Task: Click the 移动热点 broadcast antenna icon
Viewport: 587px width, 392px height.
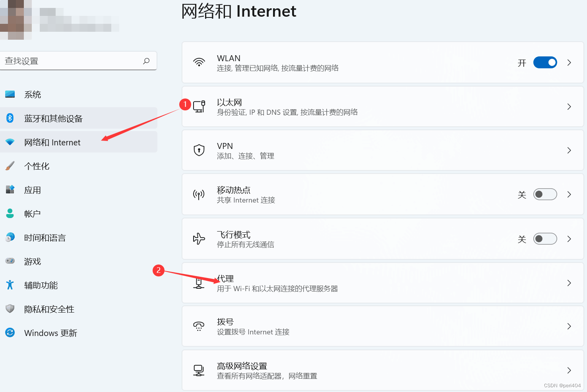Action: tap(199, 195)
